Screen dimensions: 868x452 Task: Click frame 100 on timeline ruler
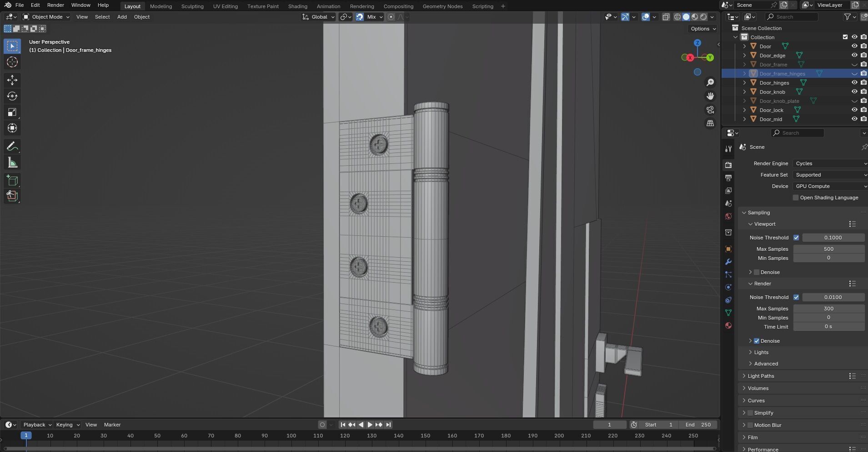pyautogui.click(x=291, y=436)
